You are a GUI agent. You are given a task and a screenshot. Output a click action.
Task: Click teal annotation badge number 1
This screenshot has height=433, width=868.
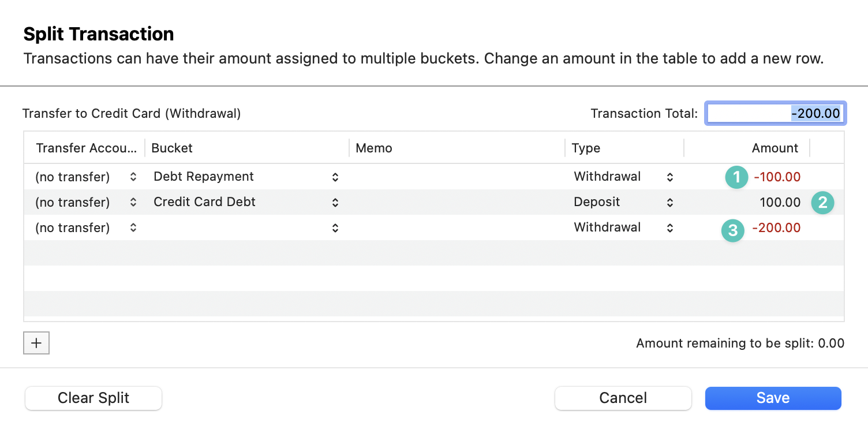(736, 177)
